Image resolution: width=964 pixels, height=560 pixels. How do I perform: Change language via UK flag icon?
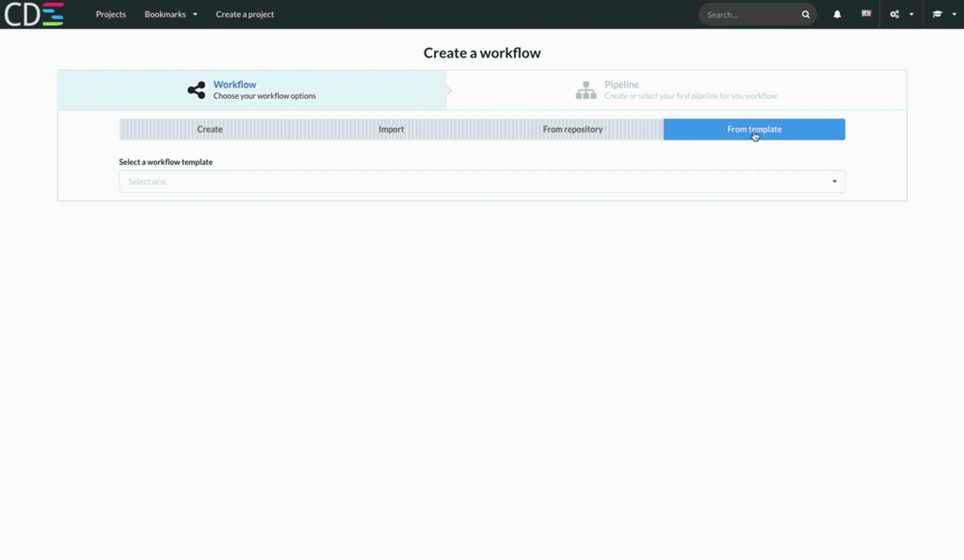[x=866, y=13]
